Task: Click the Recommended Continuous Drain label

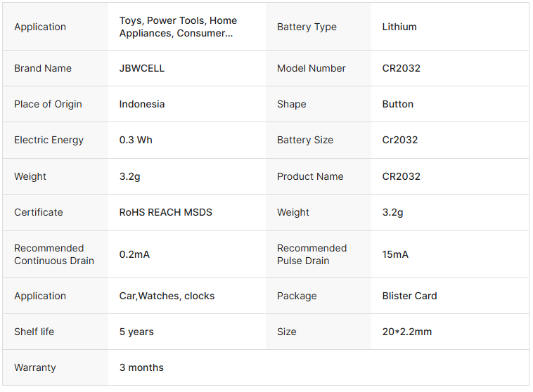Action: [54, 254]
